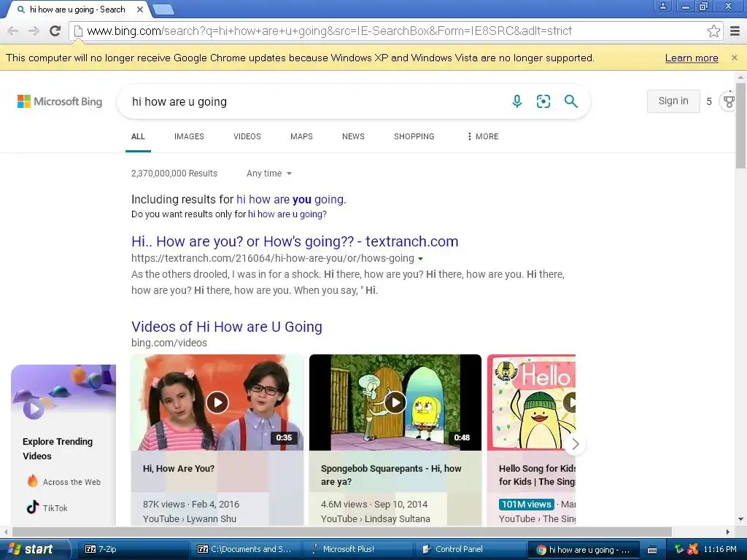Click the Chrome forward arrow

(x=34, y=31)
